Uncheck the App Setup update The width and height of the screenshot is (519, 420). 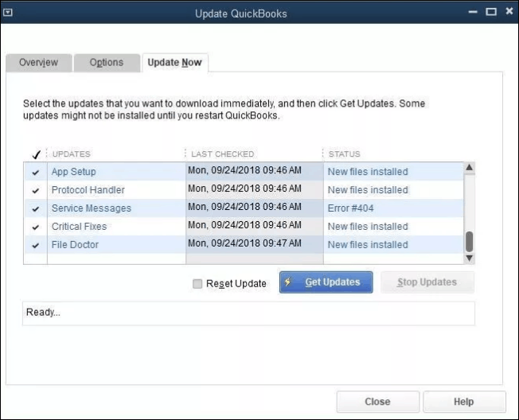(35, 172)
